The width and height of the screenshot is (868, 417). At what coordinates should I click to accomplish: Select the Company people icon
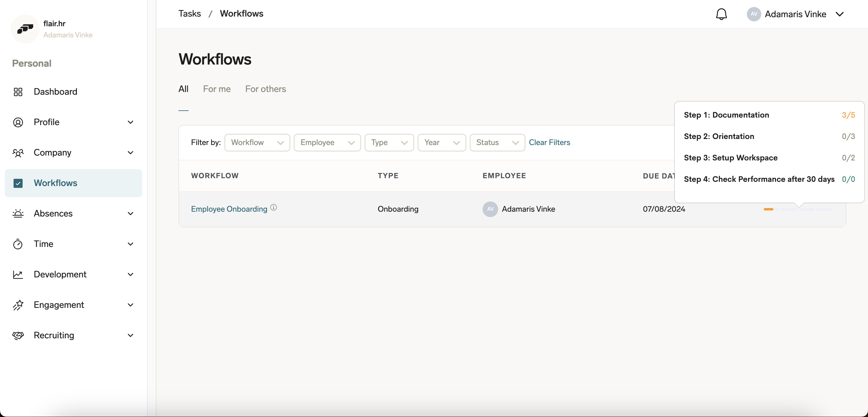pos(18,153)
